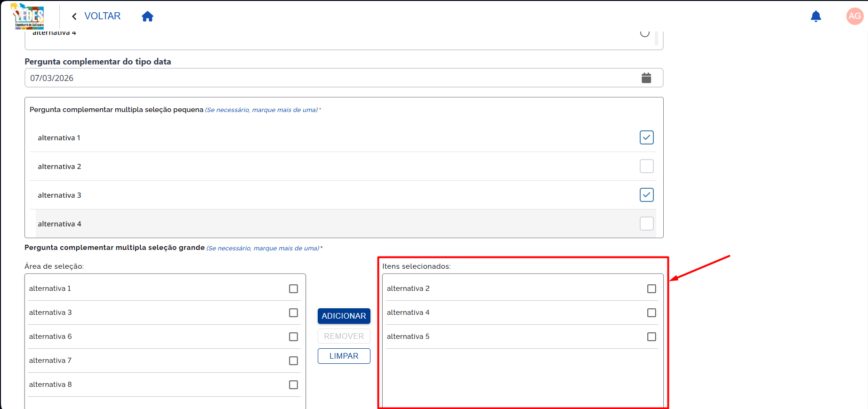Check alternativa 4 in small multiple selection
The height and width of the screenshot is (409, 868).
(646, 224)
